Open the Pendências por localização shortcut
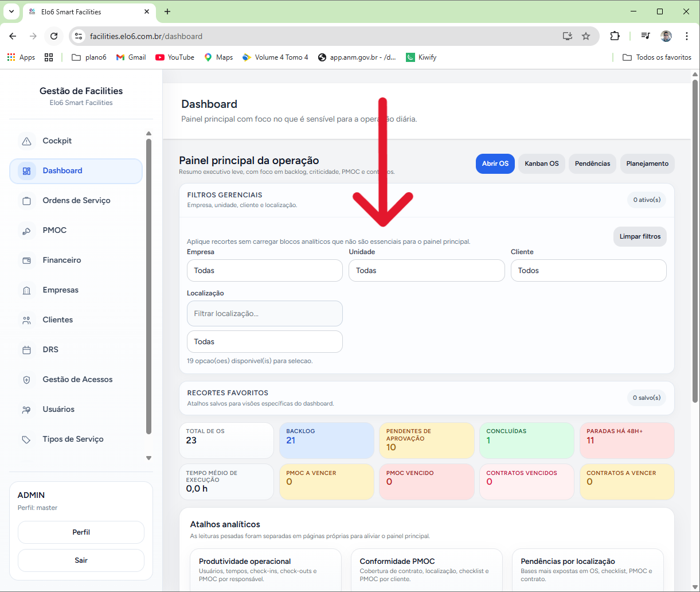 [588, 570]
